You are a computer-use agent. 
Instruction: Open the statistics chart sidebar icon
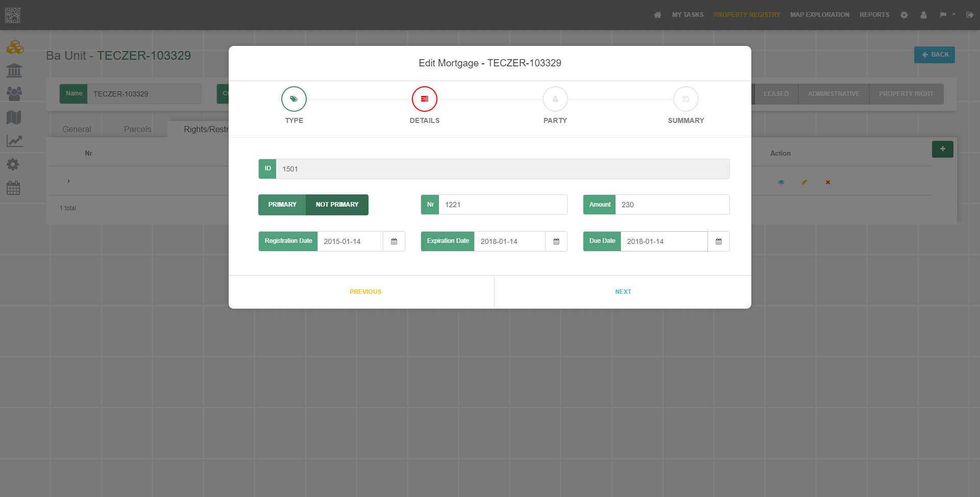tap(14, 140)
